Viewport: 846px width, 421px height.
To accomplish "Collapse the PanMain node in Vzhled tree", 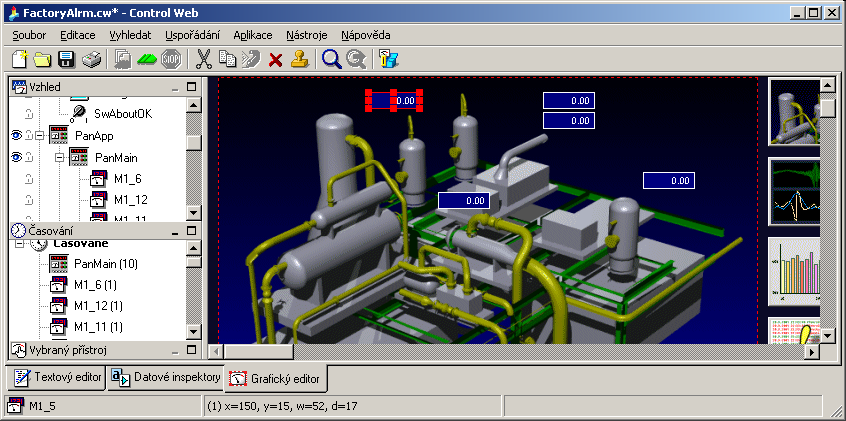I will 59,157.
